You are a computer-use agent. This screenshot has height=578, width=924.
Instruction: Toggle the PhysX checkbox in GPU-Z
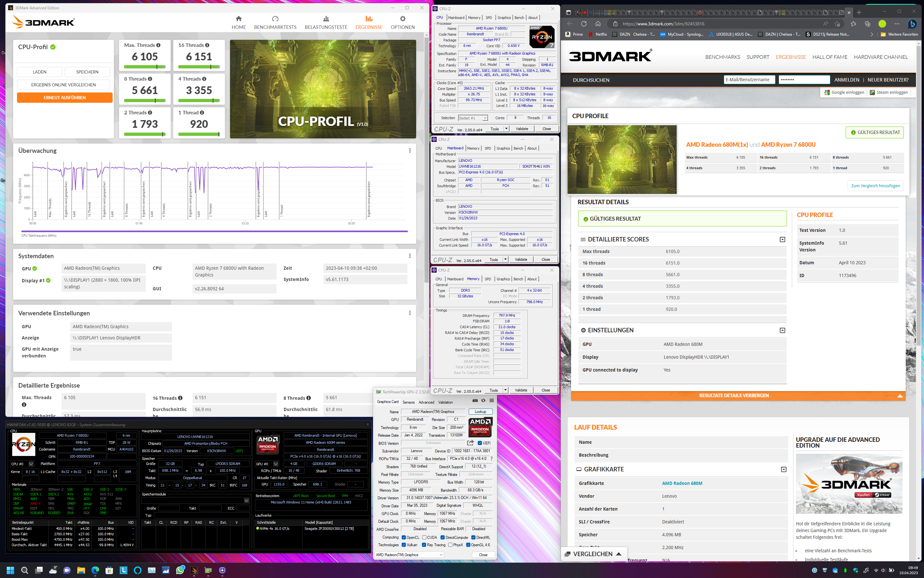[x=450, y=545]
